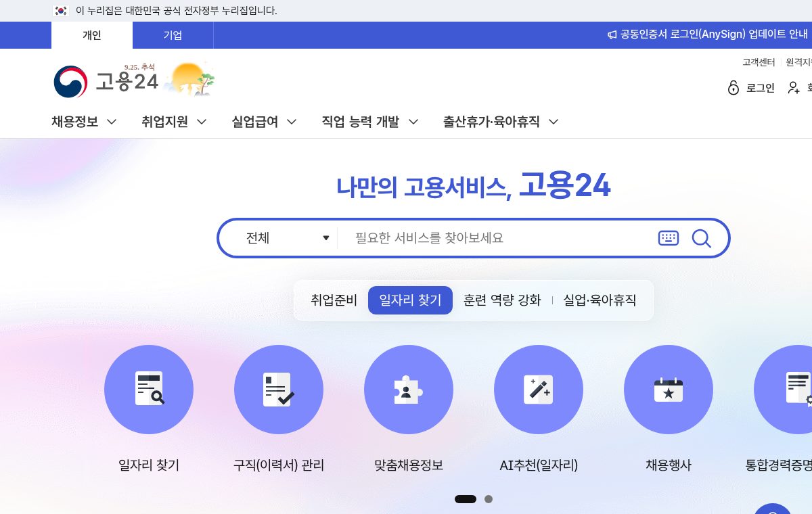Image resolution: width=812 pixels, height=514 pixels.
Task: Switch to the 기업 tab
Action: point(173,35)
